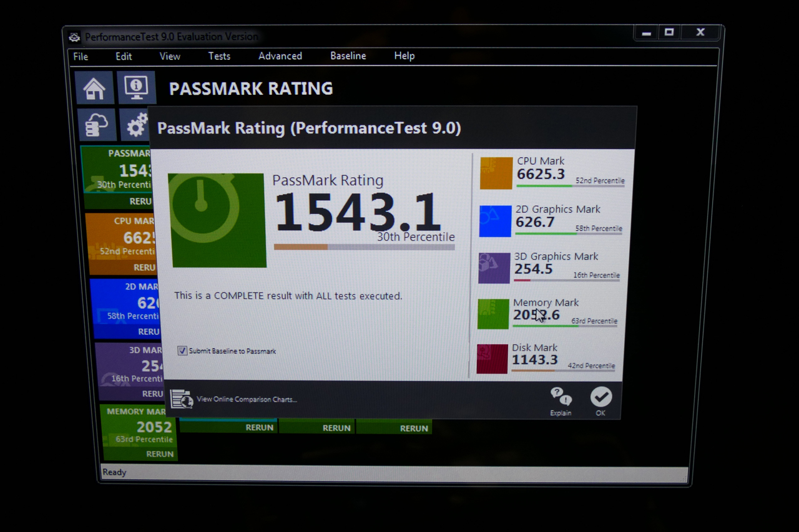This screenshot has width=799, height=532.
Task: Click the 1543.1 PassMark Rating score
Action: (358, 213)
